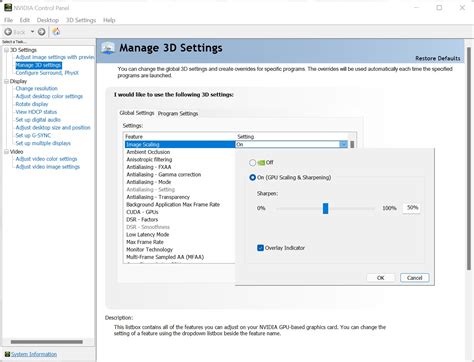Click the Sharpen percentage value field

411,208
